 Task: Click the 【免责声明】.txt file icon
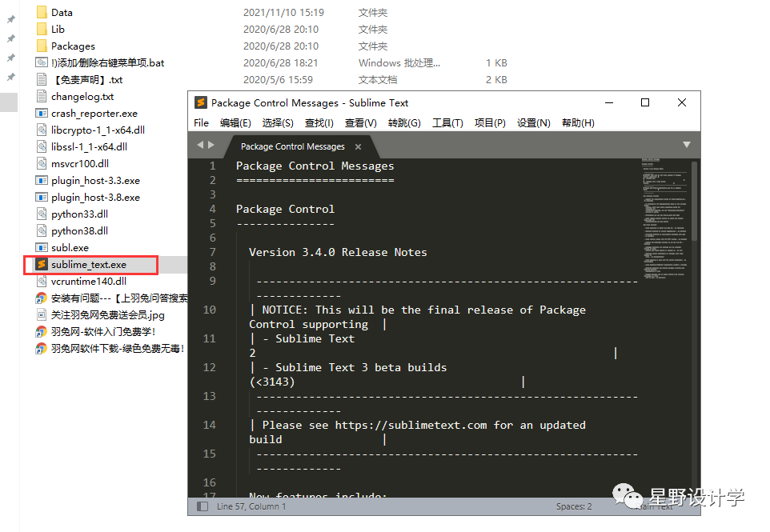(42, 79)
